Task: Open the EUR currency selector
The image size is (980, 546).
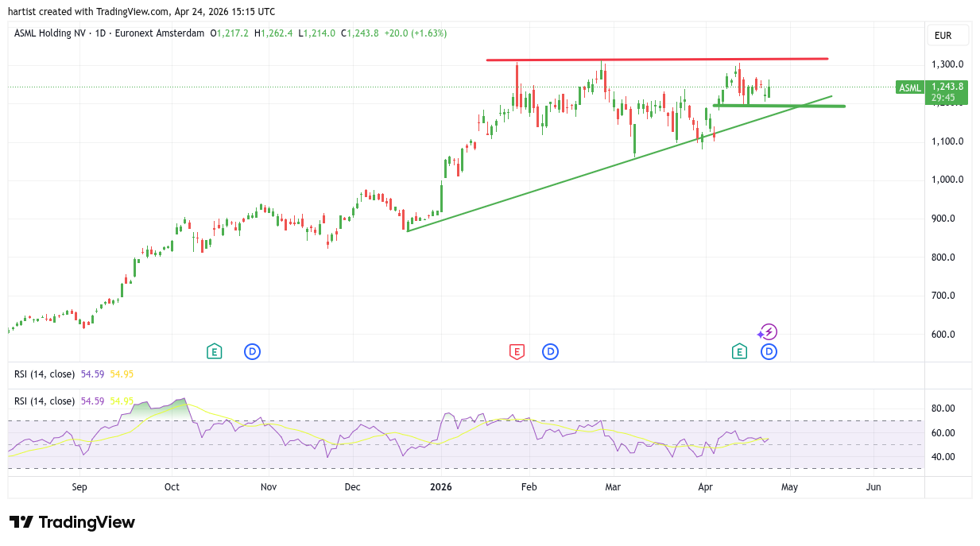Action: point(947,35)
